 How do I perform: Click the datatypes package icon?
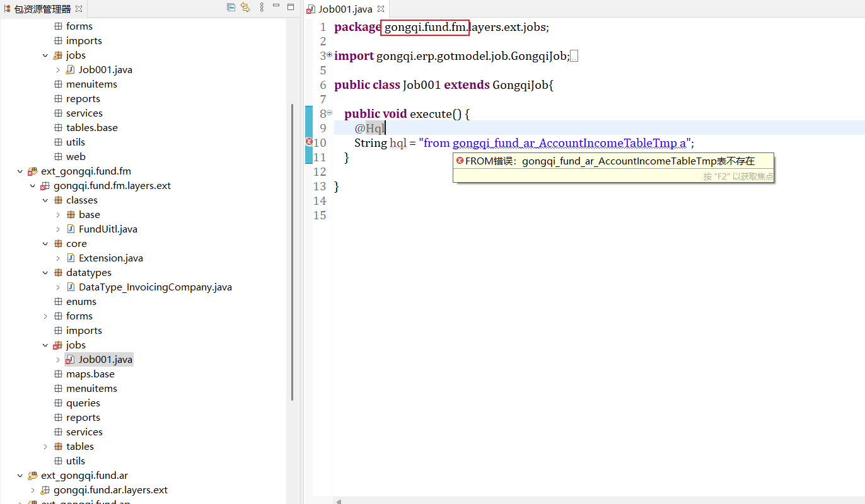[x=58, y=273]
